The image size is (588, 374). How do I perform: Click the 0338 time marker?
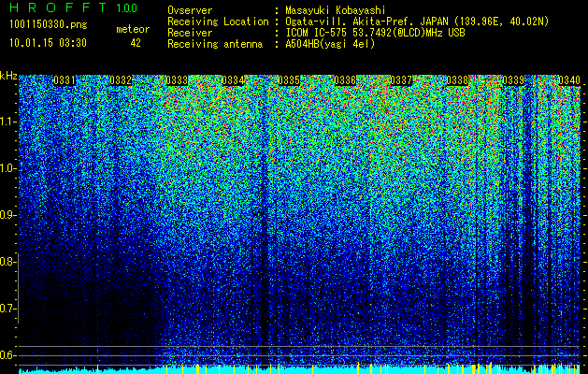[x=457, y=80]
